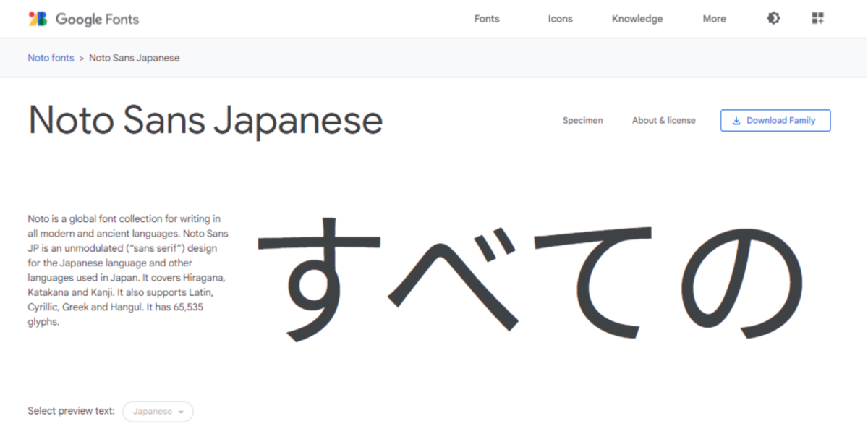The image size is (868, 429).
Task: Click the Noto description paragraph
Action: (x=129, y=271)
